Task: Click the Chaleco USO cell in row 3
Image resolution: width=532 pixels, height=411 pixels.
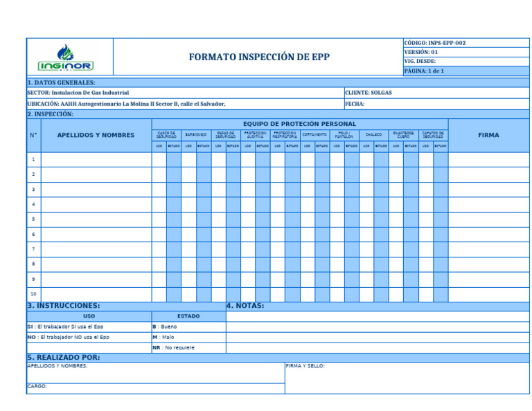Action: 366,190
